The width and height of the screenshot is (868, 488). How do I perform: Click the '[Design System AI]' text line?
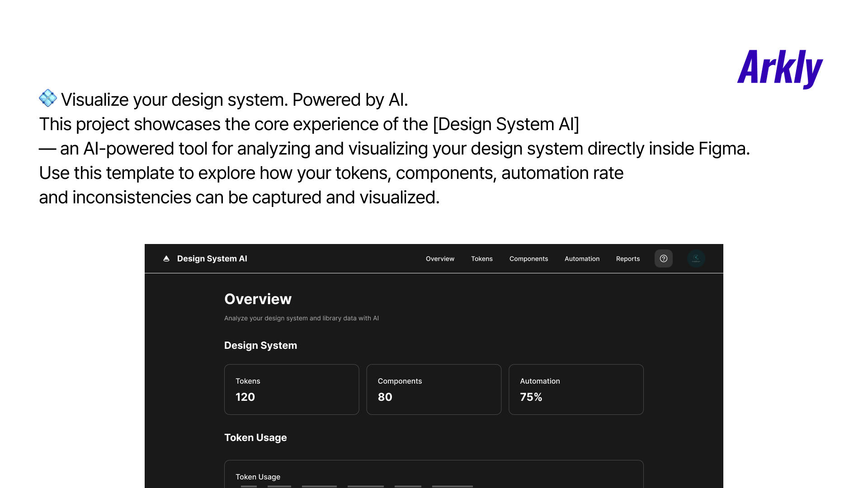click(x=309, y=124)
